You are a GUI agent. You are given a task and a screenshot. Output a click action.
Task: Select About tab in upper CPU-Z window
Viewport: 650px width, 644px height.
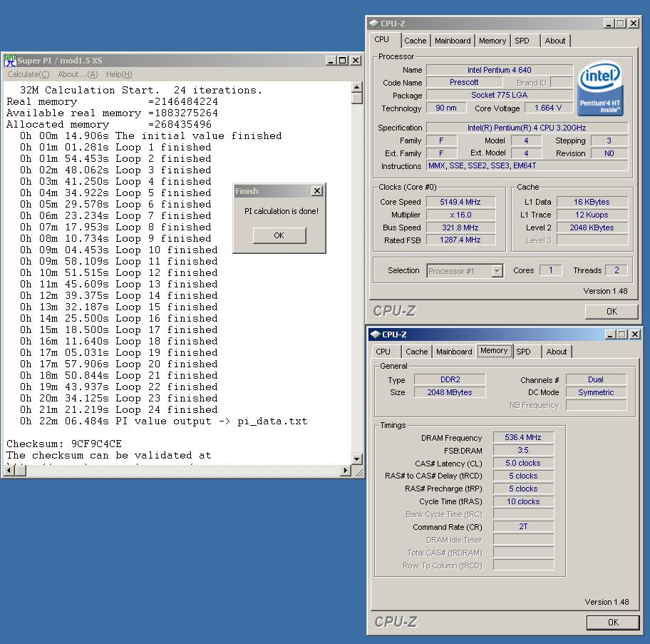point(555,41)
